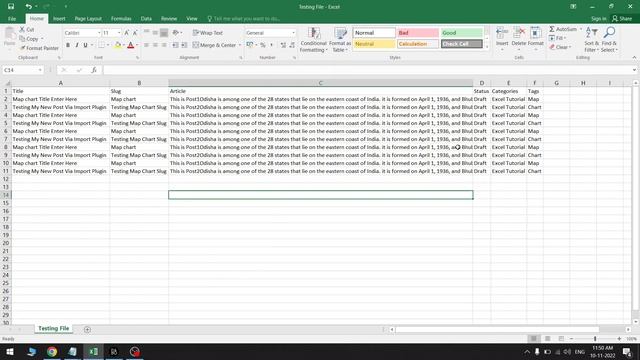
Task: Click Merge & Center button
Action: click(x=214, y=45)
